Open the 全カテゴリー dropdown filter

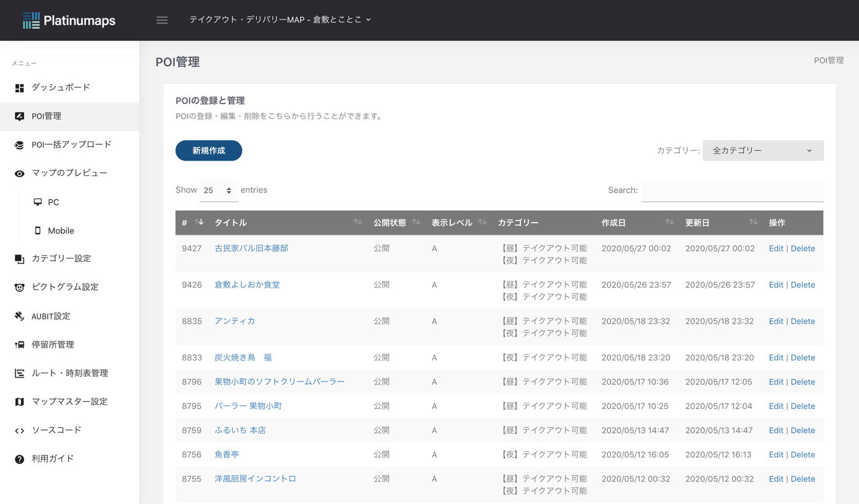(x=763, y=150)
